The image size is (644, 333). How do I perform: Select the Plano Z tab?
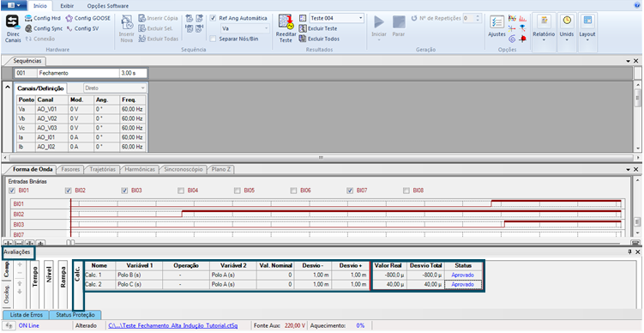(x=220, y=169)
